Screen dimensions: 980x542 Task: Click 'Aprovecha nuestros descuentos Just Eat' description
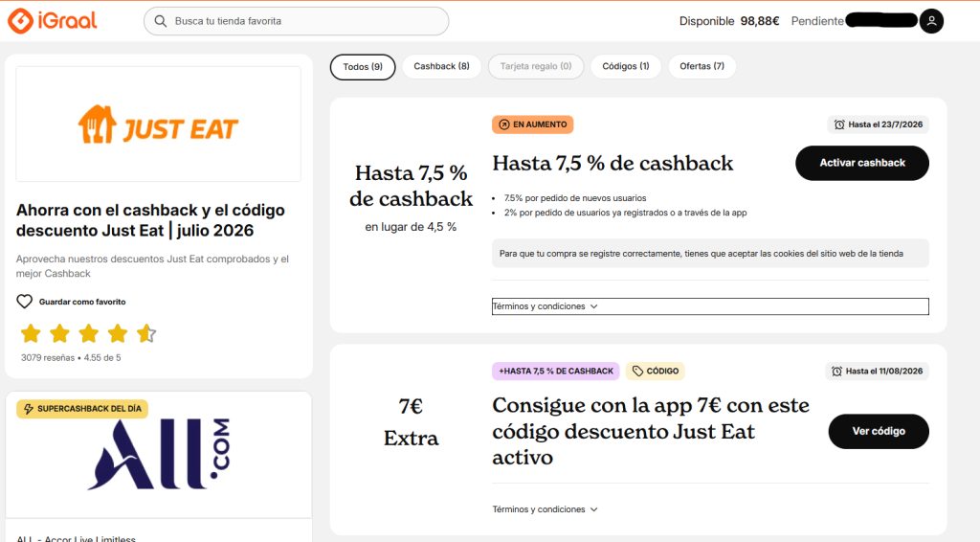(x=152, y=266)
